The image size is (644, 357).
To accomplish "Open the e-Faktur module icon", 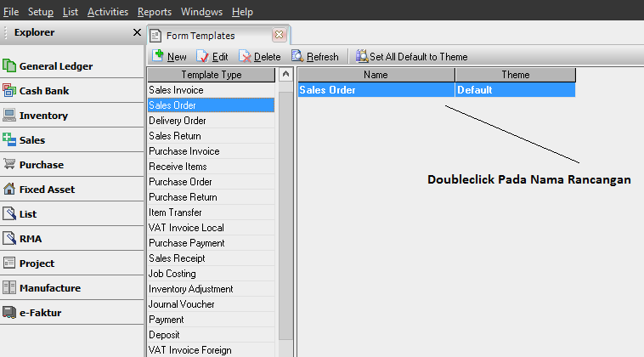I will pos(9,312).
